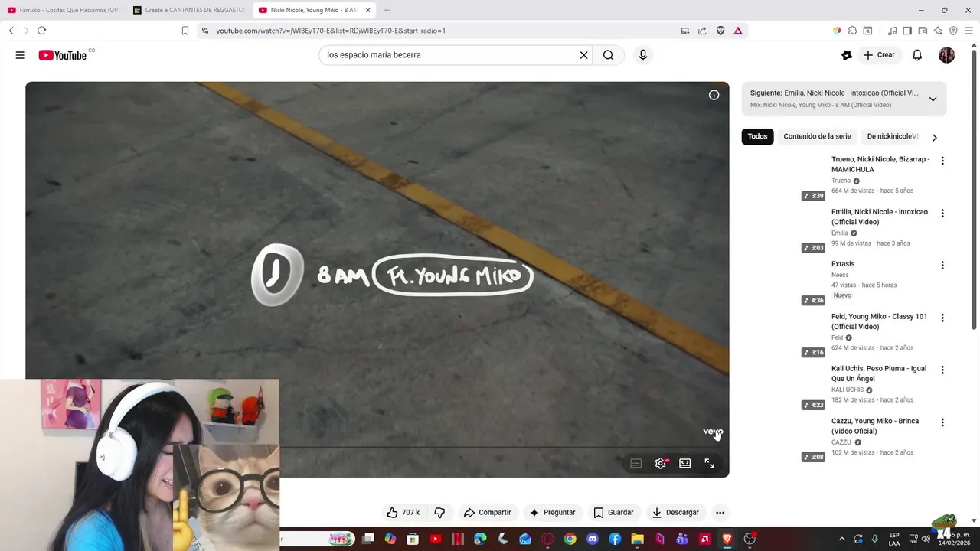980x551 pixels.
Task: Open options for Igual Que Un Ángel
Action: [x=942, y=370]
